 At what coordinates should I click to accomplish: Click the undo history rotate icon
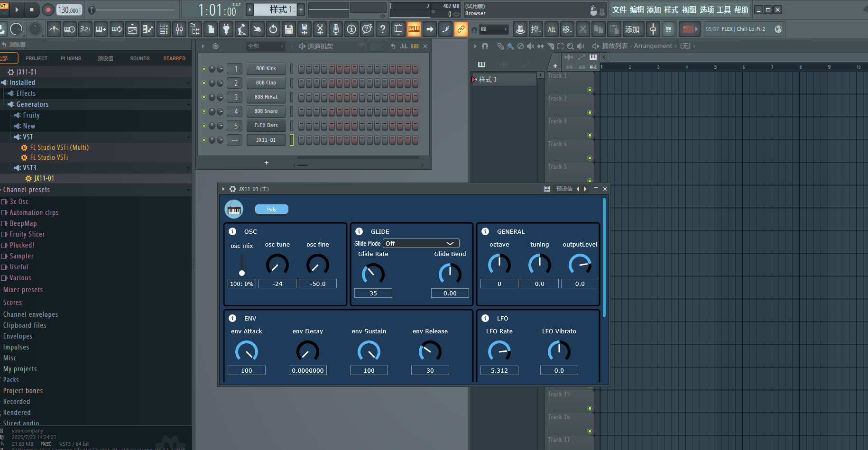click(x=273, y=29)
